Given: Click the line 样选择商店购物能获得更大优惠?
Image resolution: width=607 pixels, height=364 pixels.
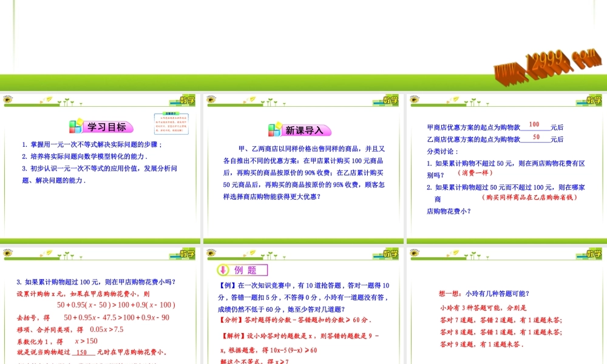Looking at the screenshot, I should tap(272, 197).
